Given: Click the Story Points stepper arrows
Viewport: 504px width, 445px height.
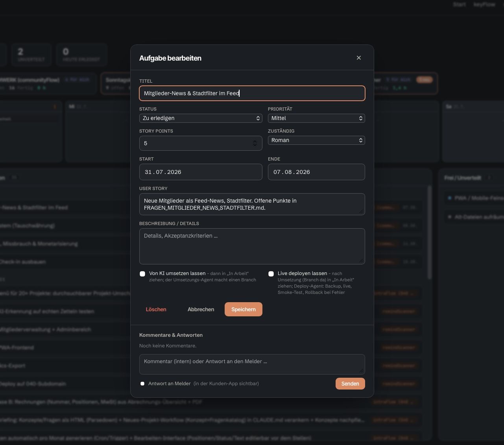Looking at the screenshot, I should (255, 143).
